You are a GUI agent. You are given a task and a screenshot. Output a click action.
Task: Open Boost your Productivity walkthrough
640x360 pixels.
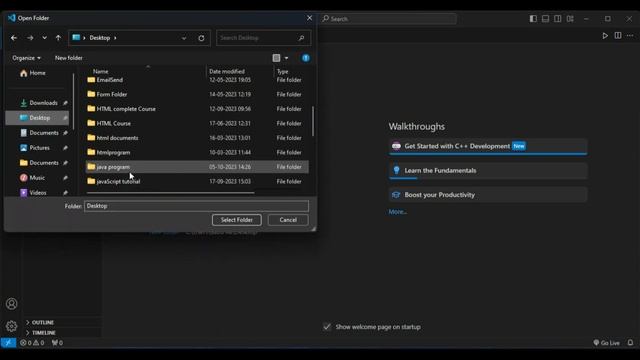(488, 195)
